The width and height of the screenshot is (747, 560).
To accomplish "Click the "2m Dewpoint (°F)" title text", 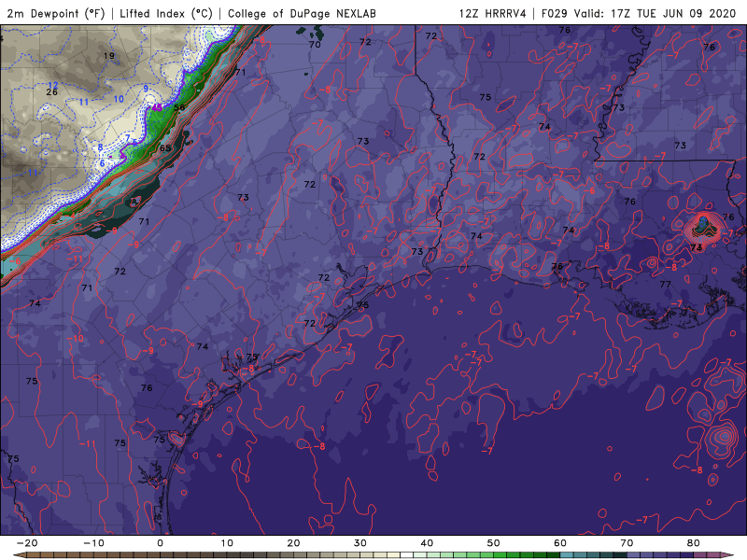I will point(56,13).
